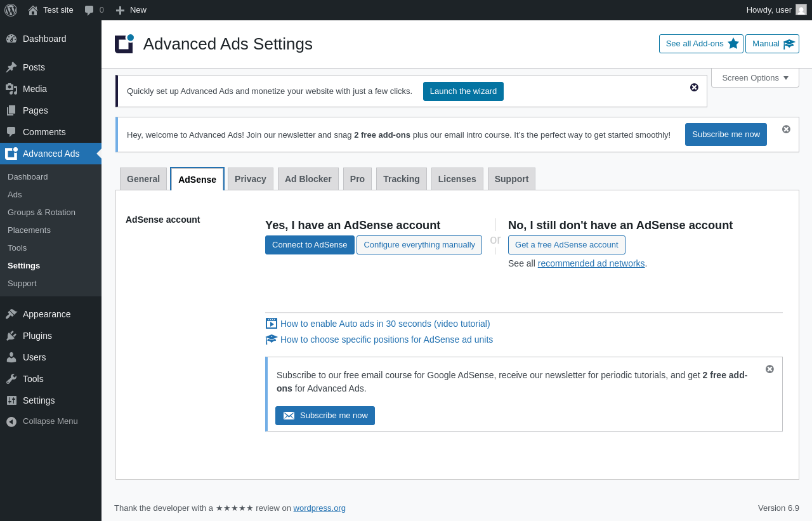Open the Test site menu

(51, 10)
